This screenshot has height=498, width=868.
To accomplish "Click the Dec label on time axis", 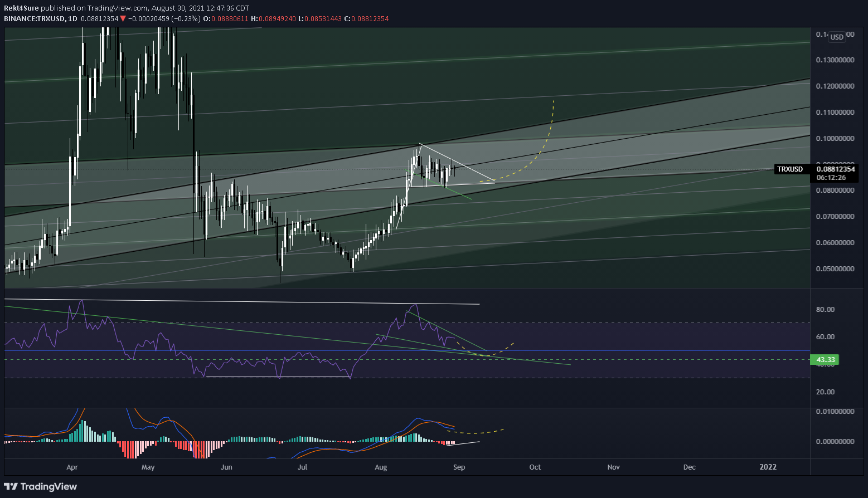I will pyautogui.click(x=689, y=467).
